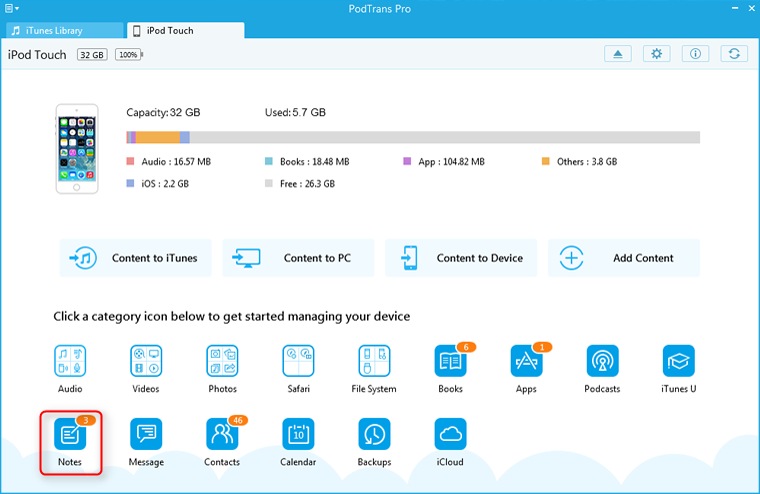Open the Message category
This screenshot has height=494, width=760.
[146, 435]
